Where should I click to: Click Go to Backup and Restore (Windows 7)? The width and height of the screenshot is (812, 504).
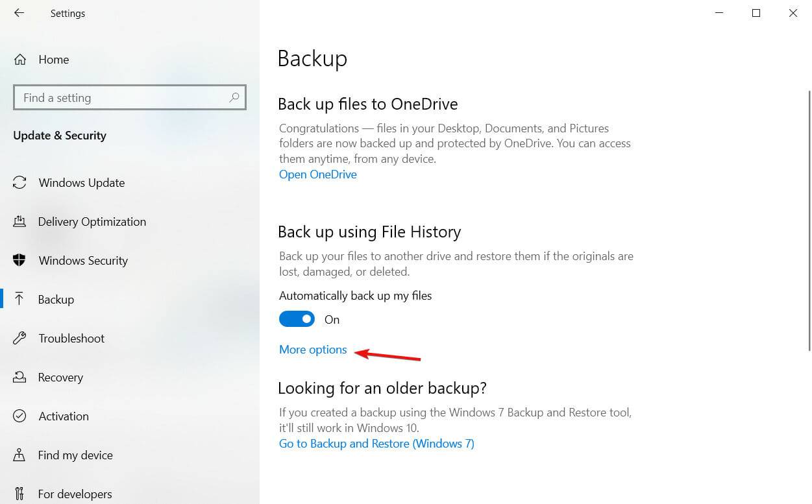376,443
